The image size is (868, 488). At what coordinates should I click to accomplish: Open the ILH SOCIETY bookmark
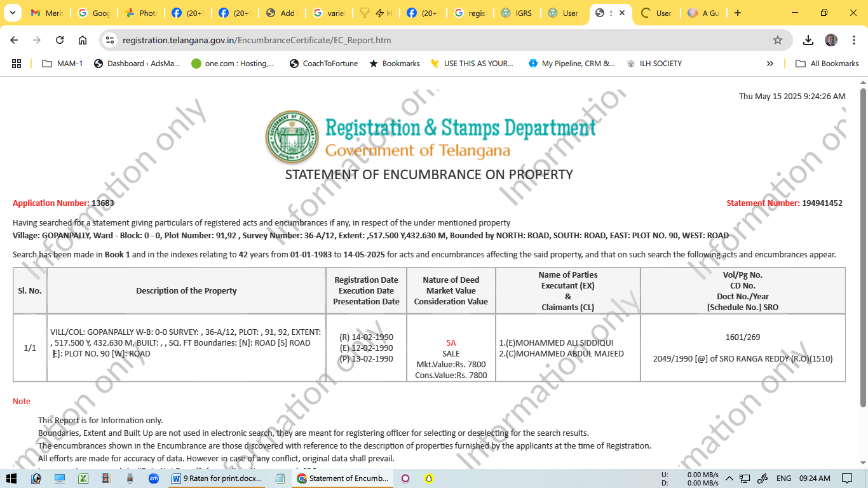click(x=654, y=64)
